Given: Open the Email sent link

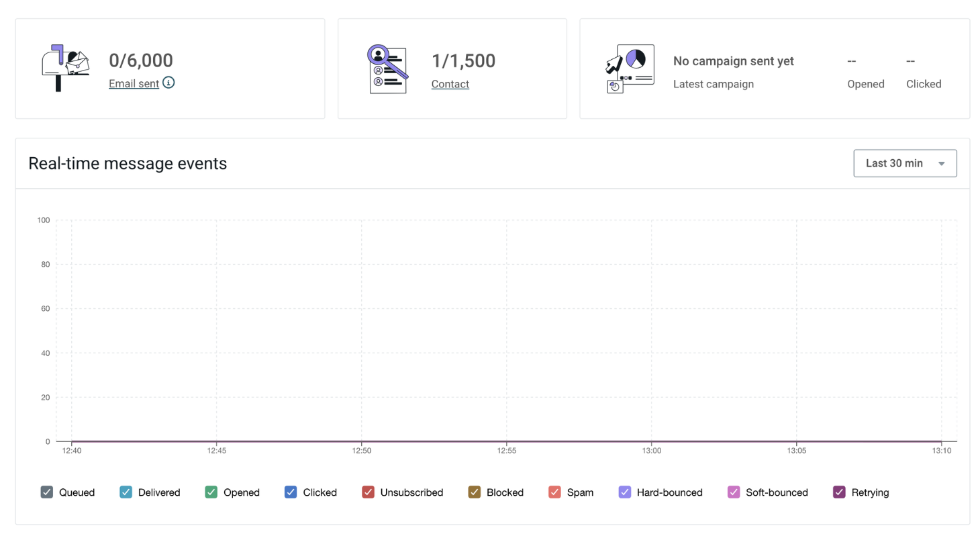Looking at the screenshot, I should [x=134, y=84].
